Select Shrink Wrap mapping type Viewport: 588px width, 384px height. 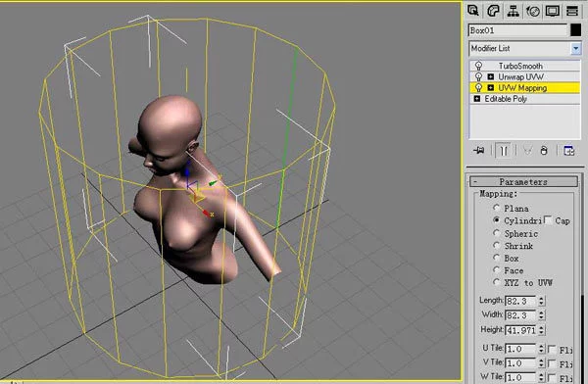coord(496,245)
